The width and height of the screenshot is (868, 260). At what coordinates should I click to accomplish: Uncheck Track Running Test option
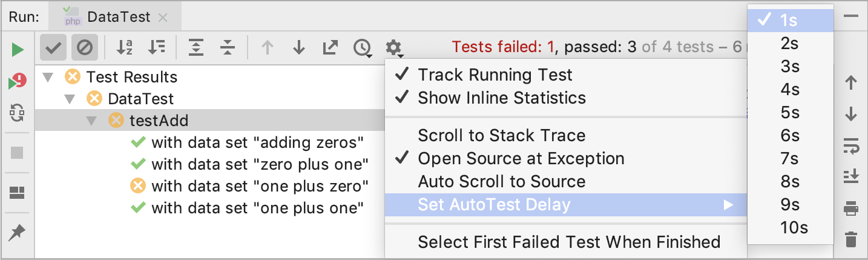pos(495,75)
